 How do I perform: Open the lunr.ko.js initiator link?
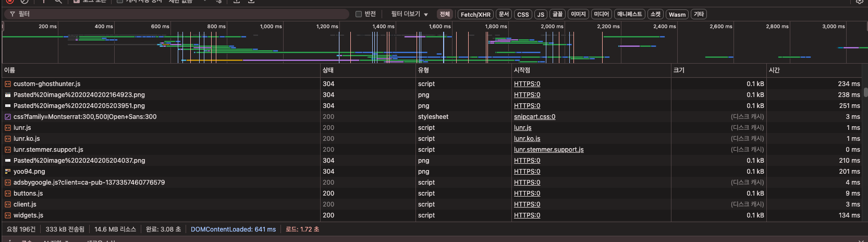click(527, 139)
